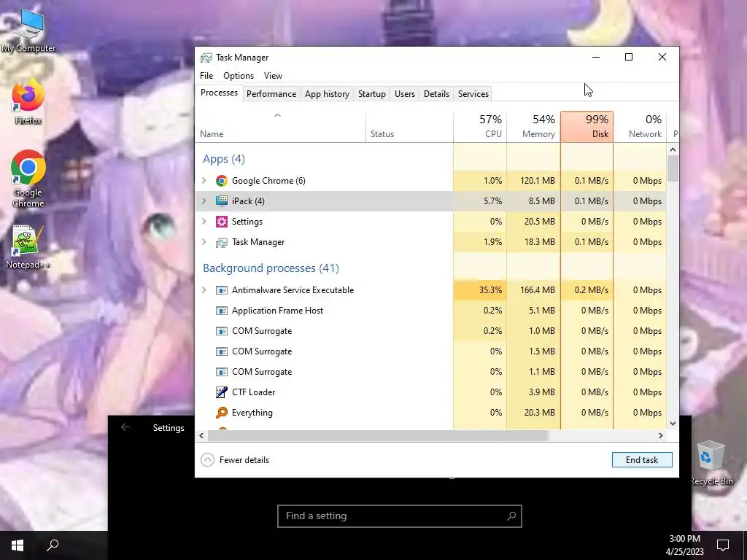Open the Action Center notifications icon

(723, 545)
